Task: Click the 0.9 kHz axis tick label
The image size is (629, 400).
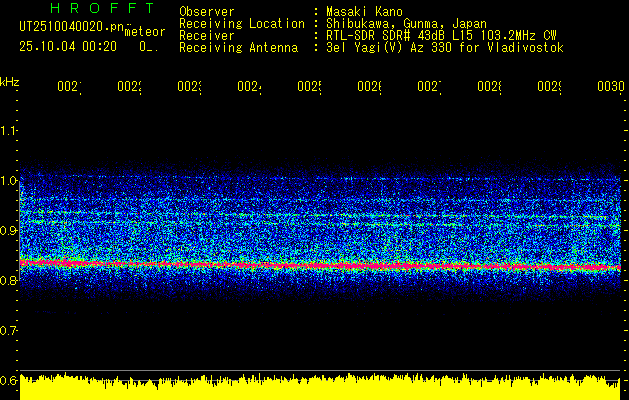Action: pyautogui.click(x=9, y=231)
